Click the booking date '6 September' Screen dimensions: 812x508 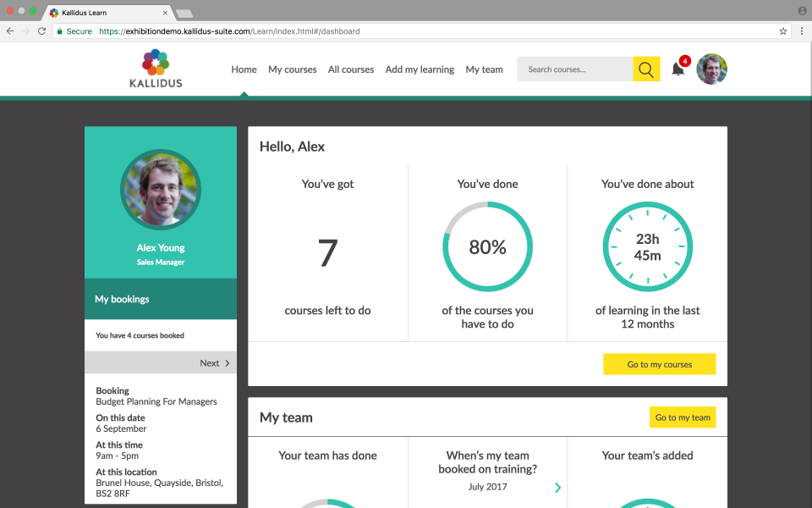121,428
